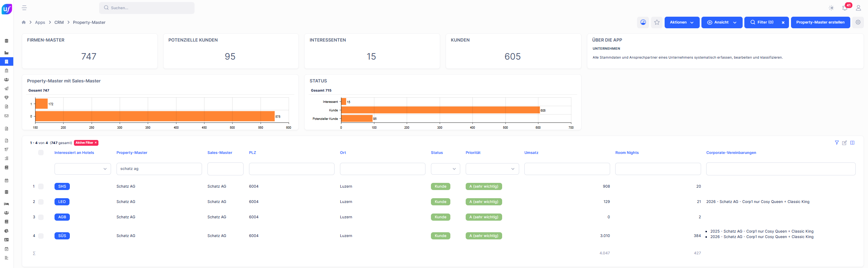Navigate to Apps breadcrumb item
This screenshot has height=268, width=868.
tap(40, 22)
